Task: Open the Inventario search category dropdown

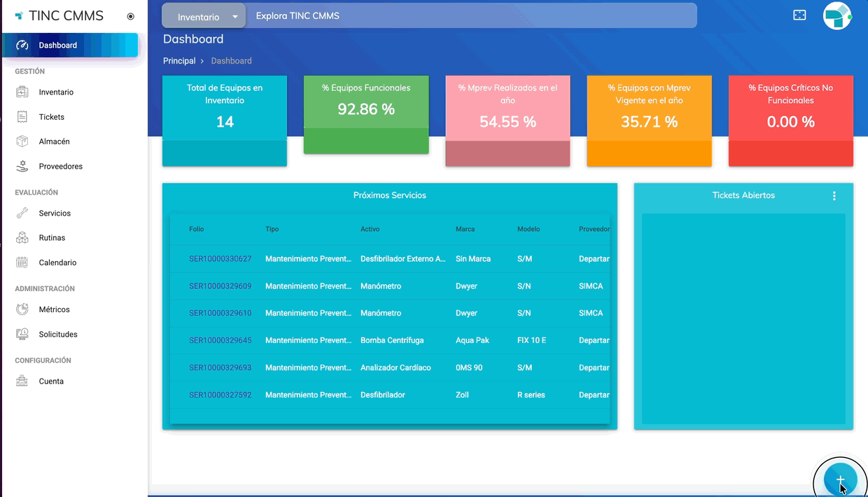Action: (x=204, y=16)
